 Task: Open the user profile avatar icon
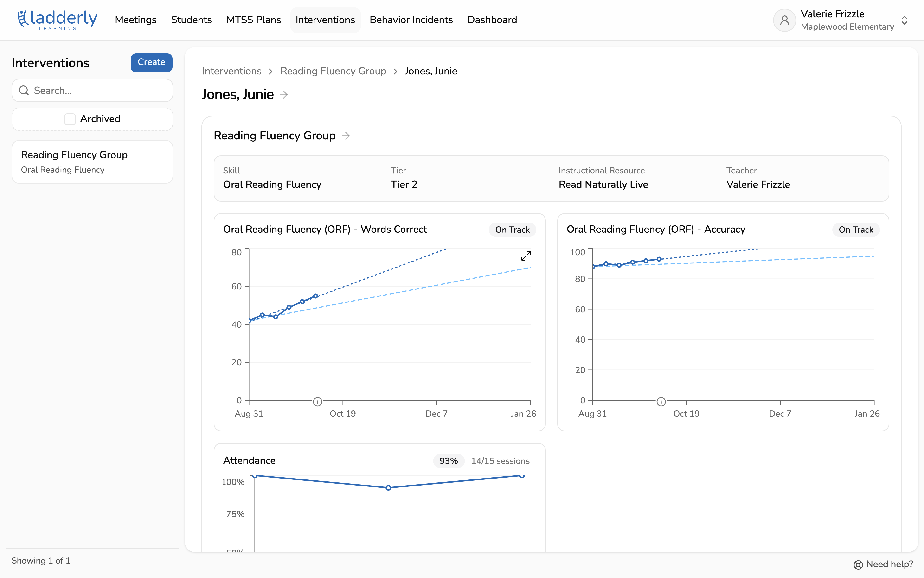click(784, 20)
